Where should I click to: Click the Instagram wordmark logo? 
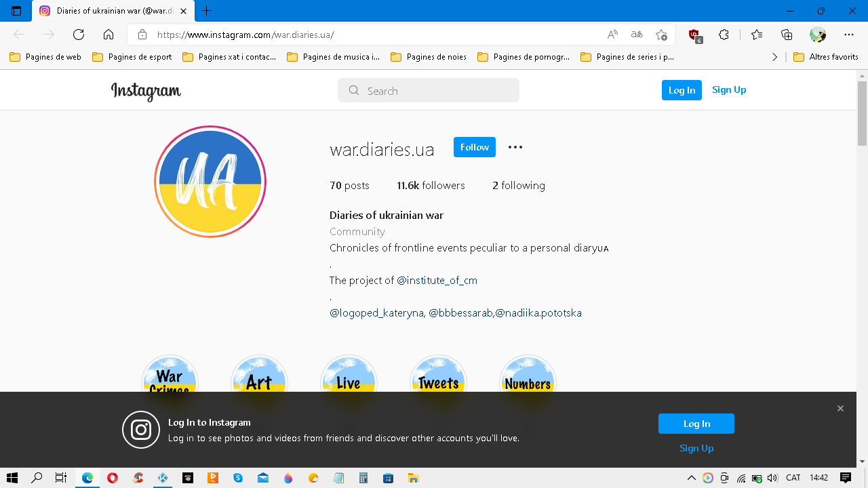click(x=146, y=91)
